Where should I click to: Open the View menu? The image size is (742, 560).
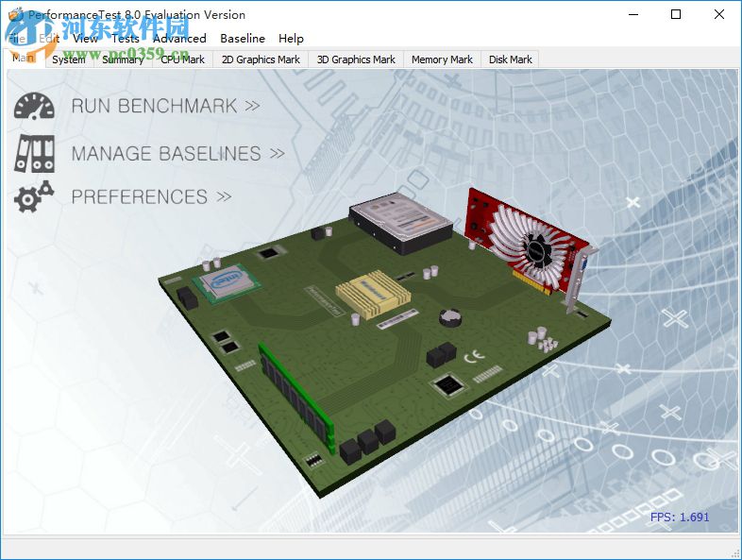point(86,39)
